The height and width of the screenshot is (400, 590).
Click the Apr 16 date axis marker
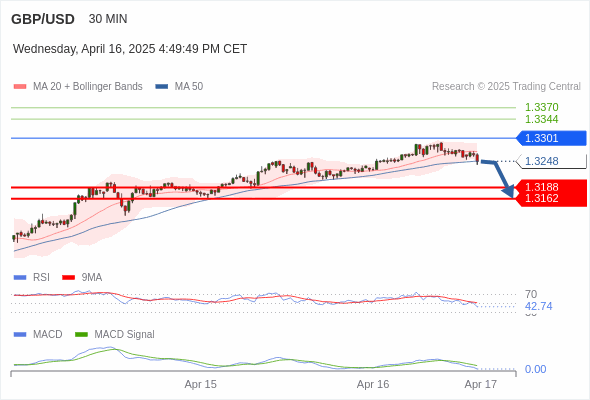(x=373, y=384)
